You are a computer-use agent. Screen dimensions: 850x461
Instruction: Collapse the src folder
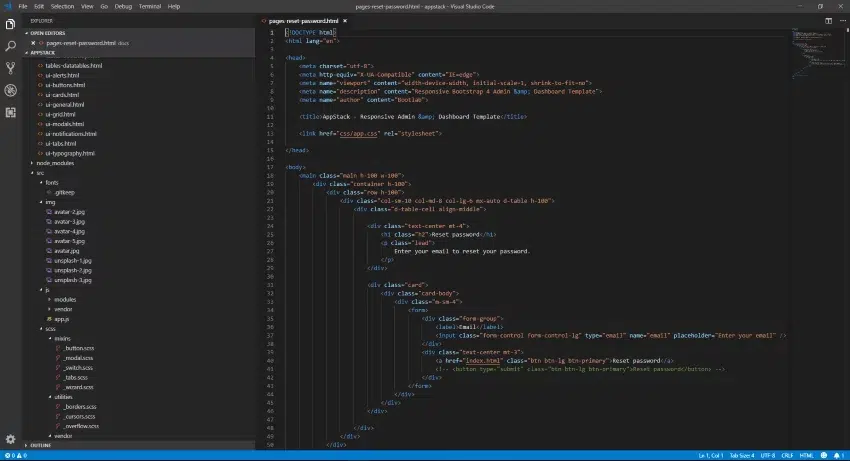[x=40, y=172]
